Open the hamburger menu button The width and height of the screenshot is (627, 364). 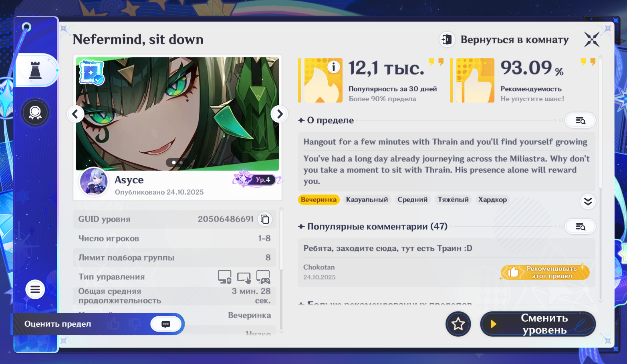pos(35,289)
